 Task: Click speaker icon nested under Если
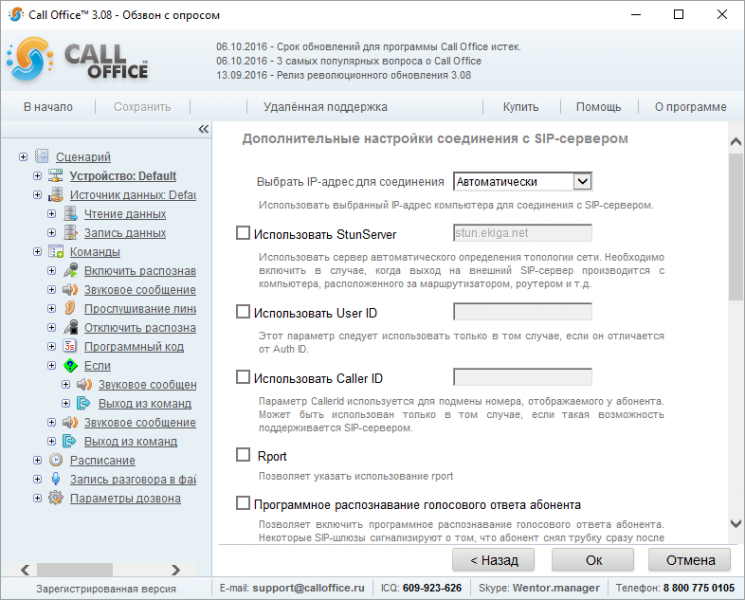pos(84,384)
